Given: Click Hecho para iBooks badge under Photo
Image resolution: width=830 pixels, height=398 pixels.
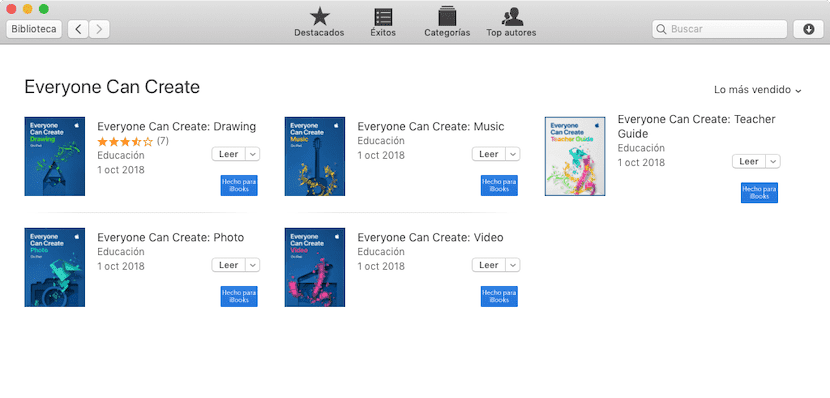Looking at the screenshot, I should point(239,296).
